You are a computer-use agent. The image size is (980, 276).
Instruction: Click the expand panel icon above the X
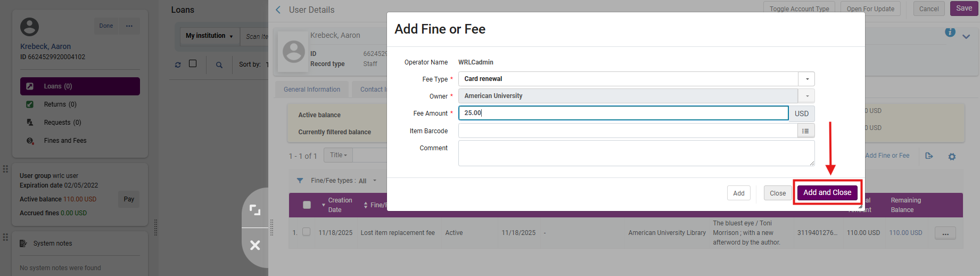click(255, 210)
